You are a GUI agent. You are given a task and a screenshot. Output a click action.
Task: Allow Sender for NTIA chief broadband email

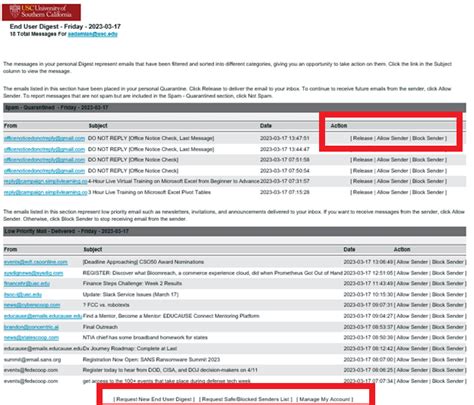coord(412,337)
